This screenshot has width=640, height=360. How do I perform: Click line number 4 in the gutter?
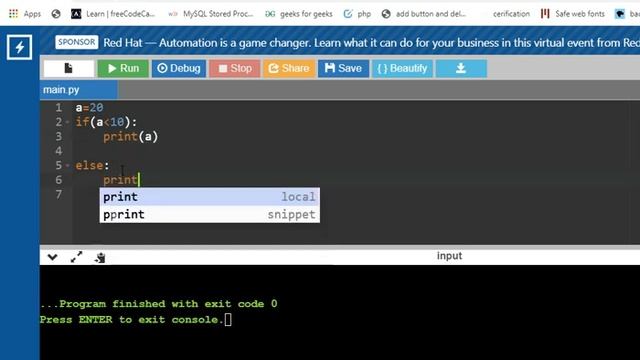[x=59, y=151]
